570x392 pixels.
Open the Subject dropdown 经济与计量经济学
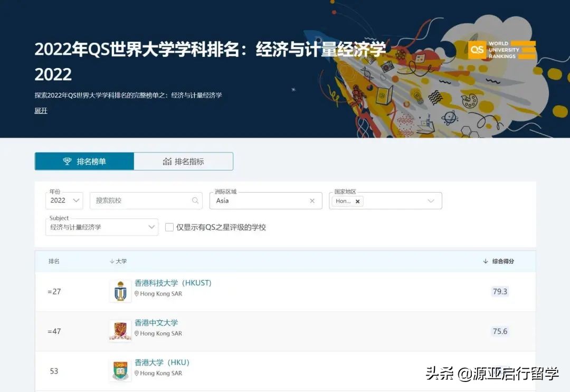[x=101, y=227]
